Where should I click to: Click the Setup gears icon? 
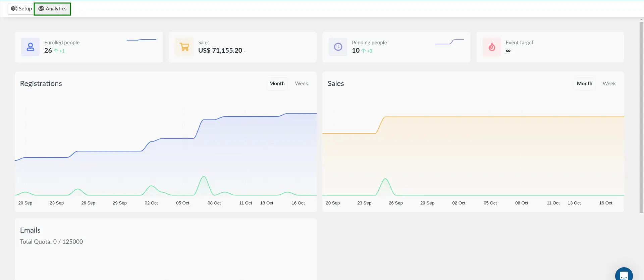coord(14,9)
